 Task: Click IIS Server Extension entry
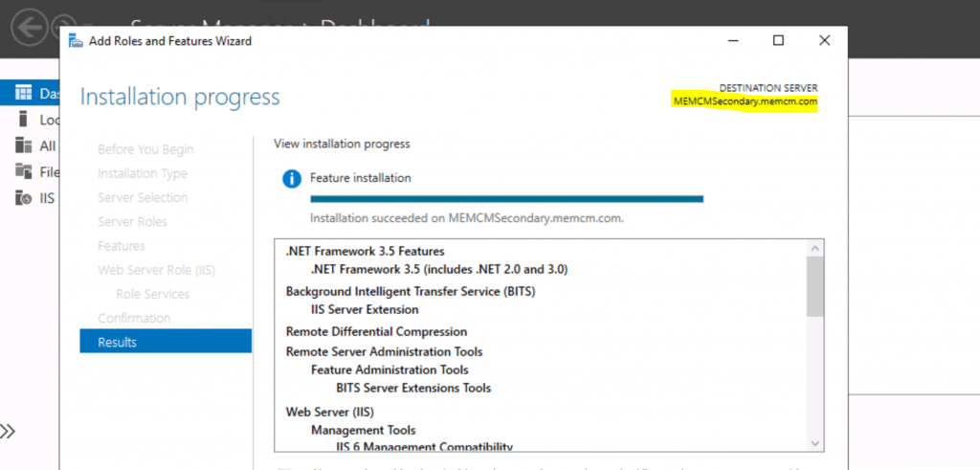click(365, 309)
